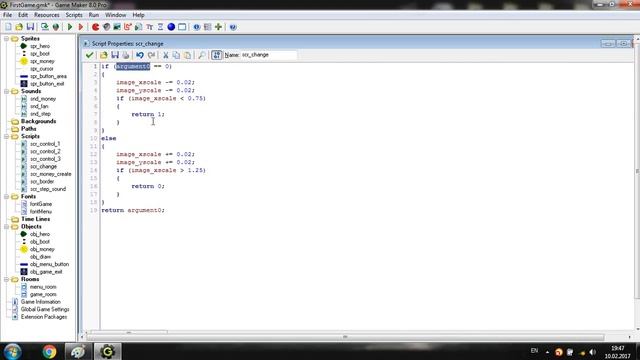Click the Create a font icon
Image resolution: width=640 pixels, height=360 pixels.
(x=150, y=27)
